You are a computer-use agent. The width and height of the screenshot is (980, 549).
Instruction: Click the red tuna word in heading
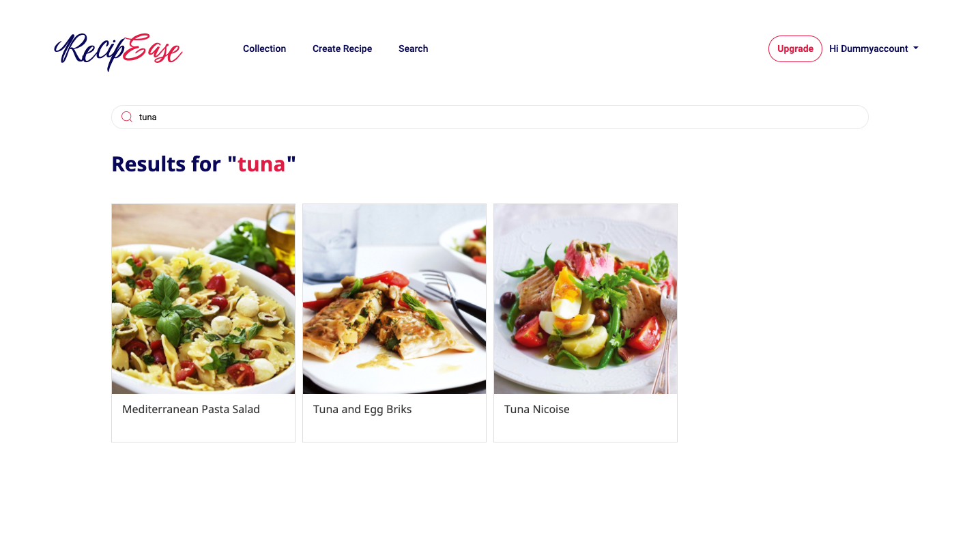[261, 164]
